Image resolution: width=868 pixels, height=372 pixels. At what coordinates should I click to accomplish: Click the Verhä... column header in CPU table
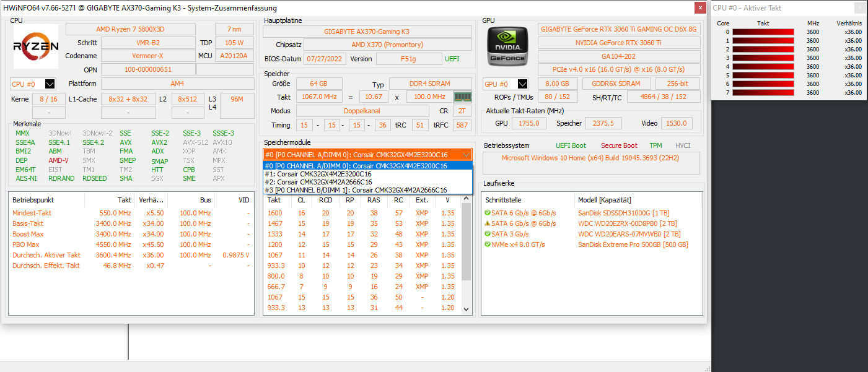151,200
